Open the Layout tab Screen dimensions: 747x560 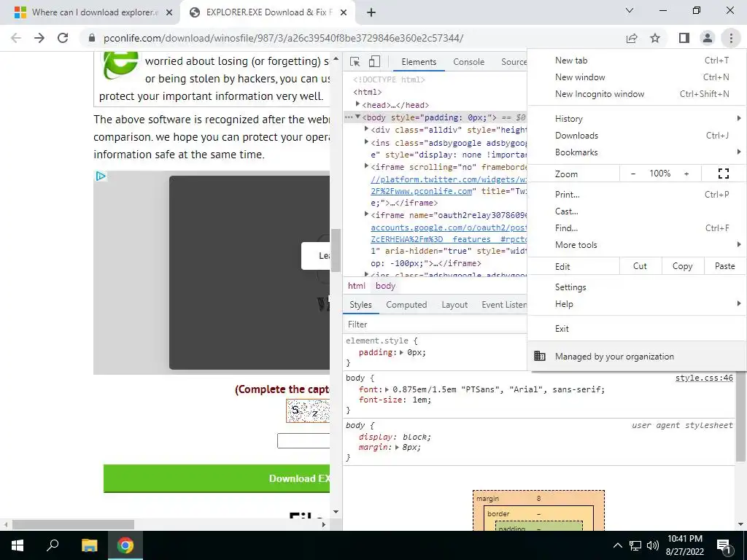click(x=454, y=305)
